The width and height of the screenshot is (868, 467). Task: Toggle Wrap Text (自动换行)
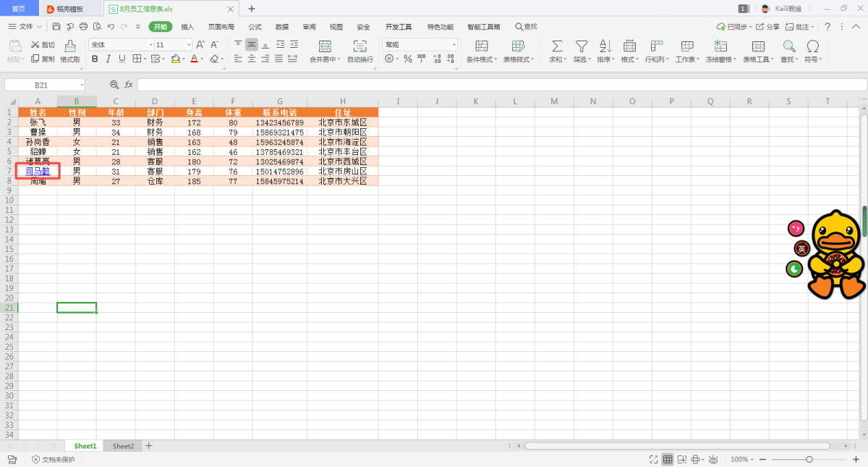tap(359, 46)
